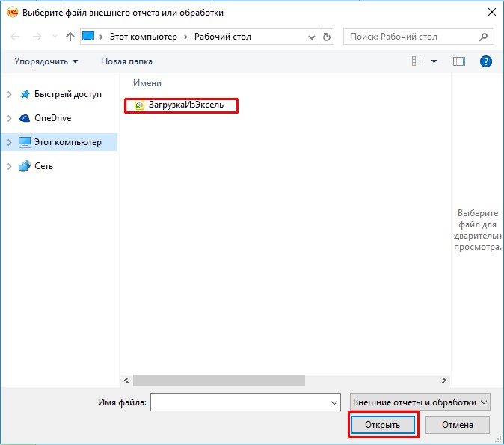Open the 'Внешние отчеты и обработки' filter dropdown

[x=420, y=402]
